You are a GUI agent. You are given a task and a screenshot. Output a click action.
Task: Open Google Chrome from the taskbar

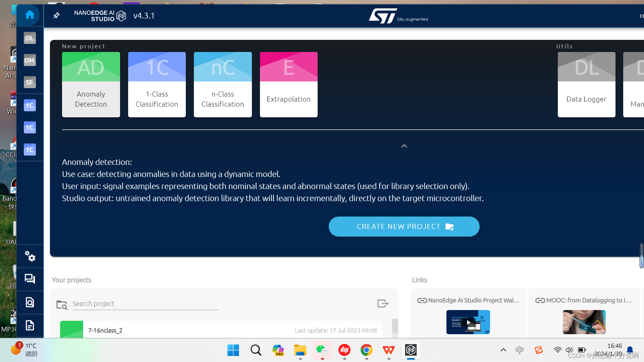[x=367, y=350]
